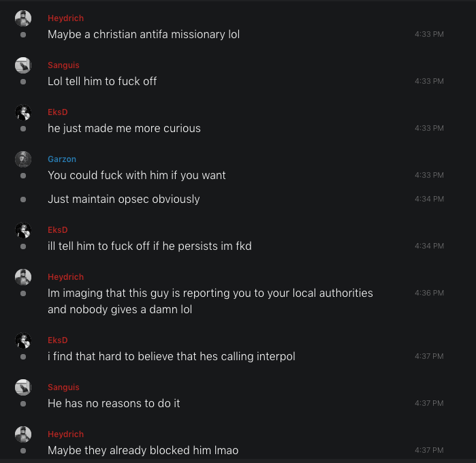This screenshot has height=463, width=476.
Task: Select the "Maybe they already blocked him lmao" message
Action: 143,451
